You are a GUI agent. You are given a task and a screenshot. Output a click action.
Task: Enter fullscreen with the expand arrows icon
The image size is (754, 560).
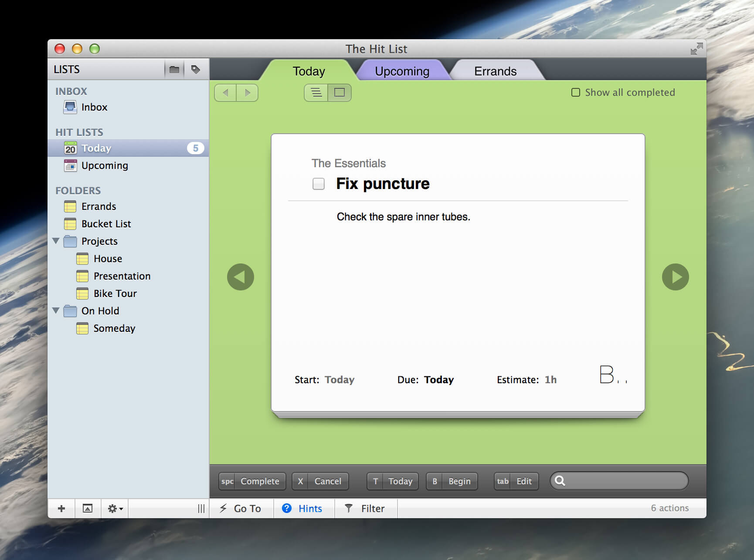pyautogui.click(x=696, y=49)
